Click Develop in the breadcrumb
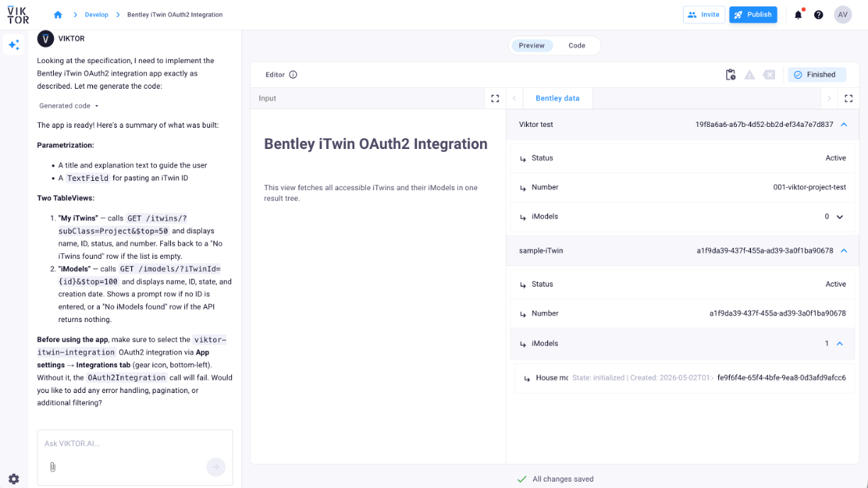This screenshot has height=488, width=868. pyautogui.click(x=96, y=15)
